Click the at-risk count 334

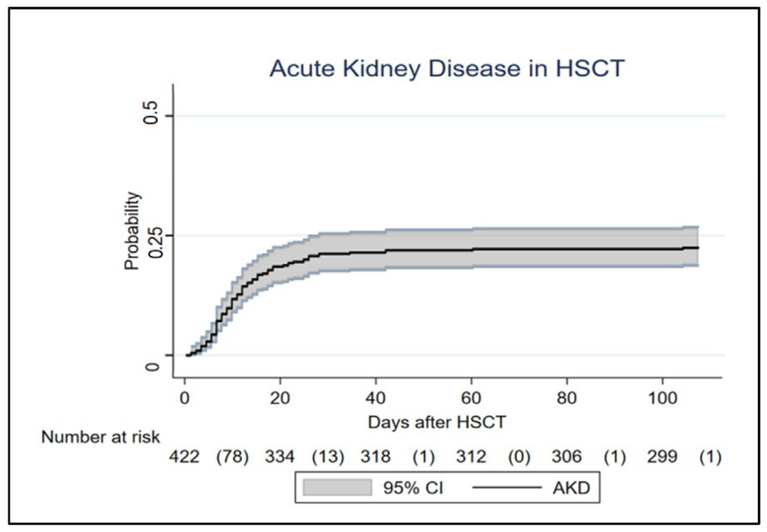click(x=280, y=457)
